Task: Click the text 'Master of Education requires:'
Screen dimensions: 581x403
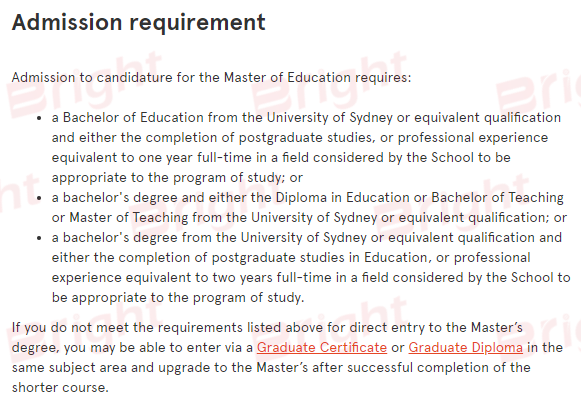Action: (x=318, y=78)
